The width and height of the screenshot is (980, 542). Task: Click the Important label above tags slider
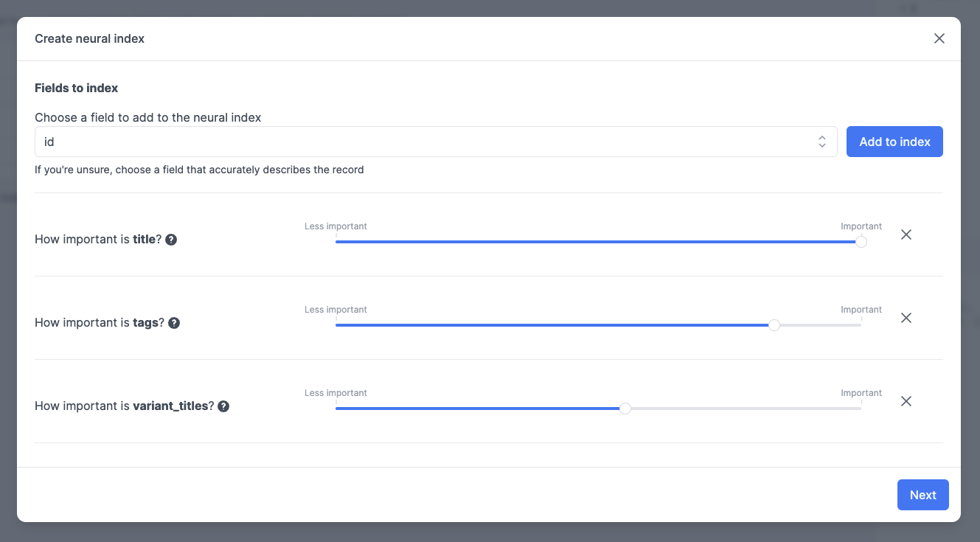[x=861, y=310]
